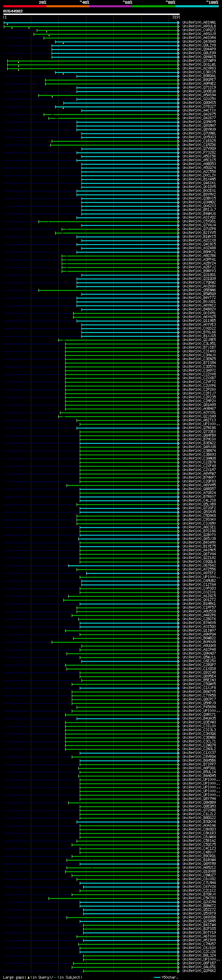Image resolution: width=222 pixels, height=980 pixels.
Task: Select the UniRef100_C3L951 label
Action: coord(199,343)
